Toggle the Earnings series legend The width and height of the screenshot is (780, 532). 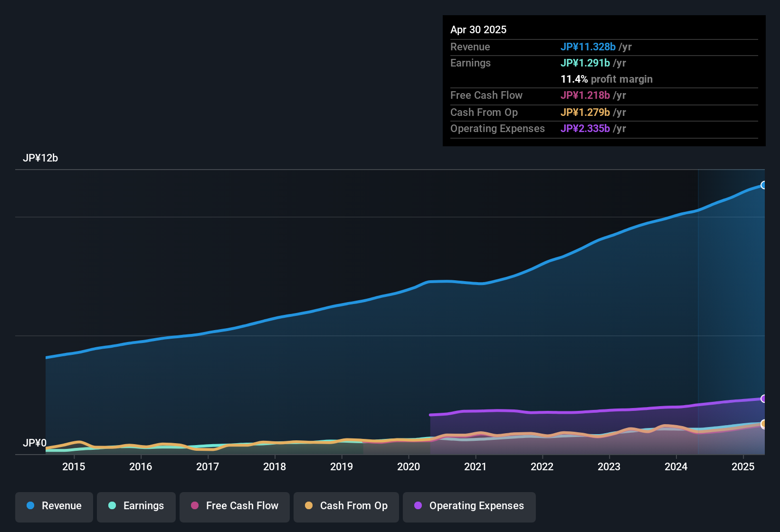pos(136,506)
